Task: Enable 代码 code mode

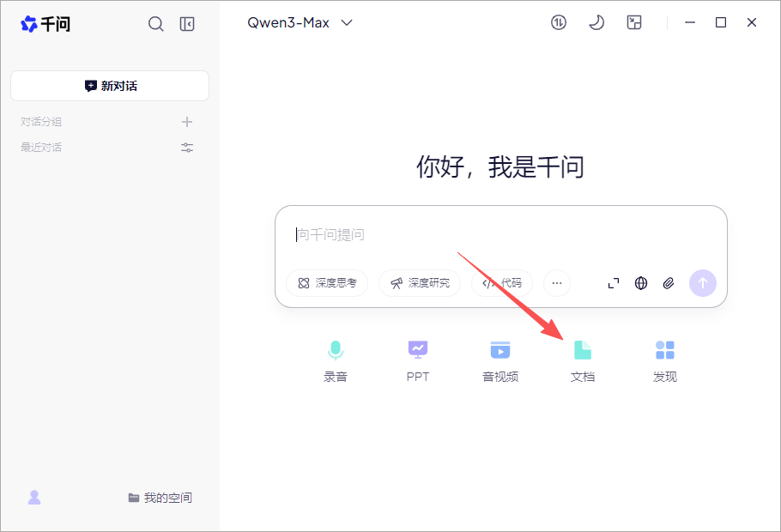Action: 501,283
